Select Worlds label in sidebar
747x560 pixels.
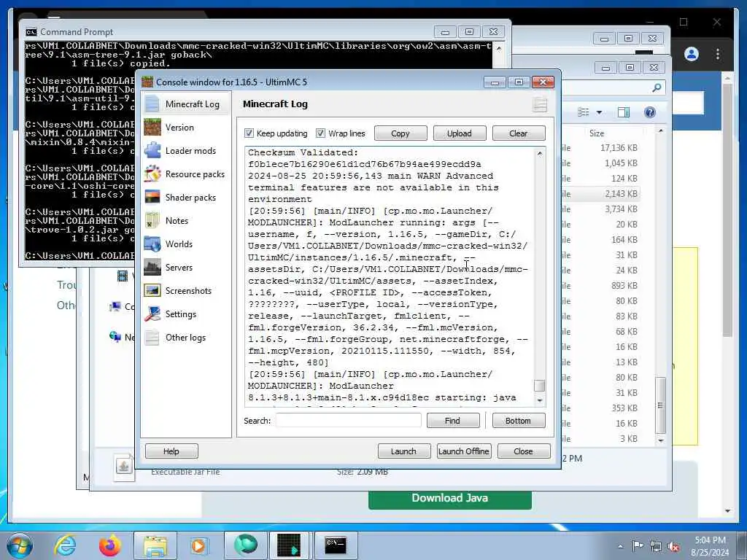(179, 244)
